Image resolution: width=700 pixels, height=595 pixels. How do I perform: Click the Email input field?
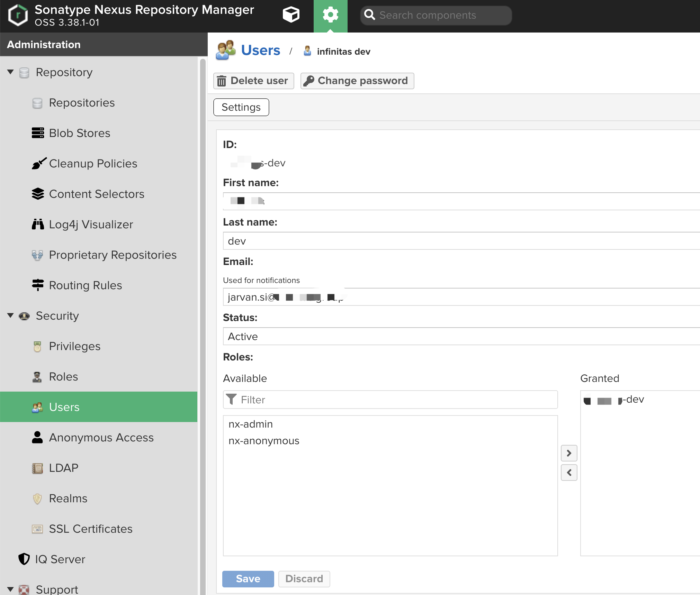[461, 297]
